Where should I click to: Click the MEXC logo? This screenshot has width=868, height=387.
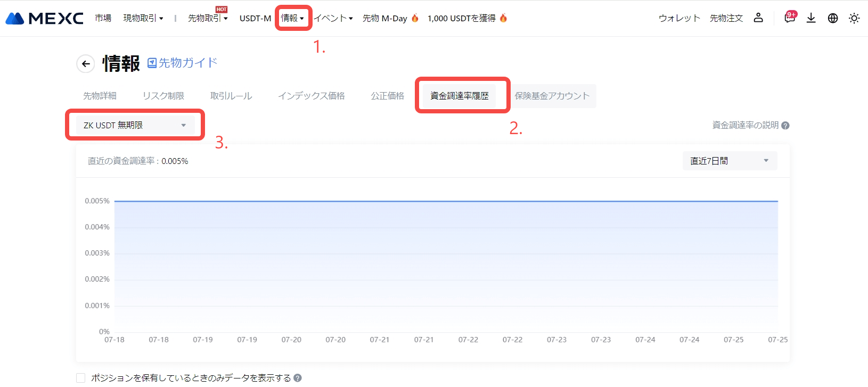pos(44,18)
